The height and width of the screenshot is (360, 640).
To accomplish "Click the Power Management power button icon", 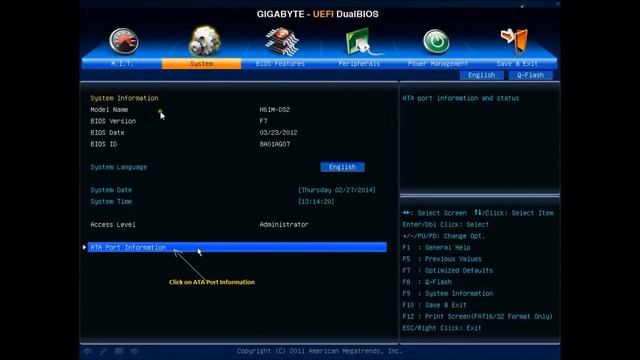I will [436, 41].
